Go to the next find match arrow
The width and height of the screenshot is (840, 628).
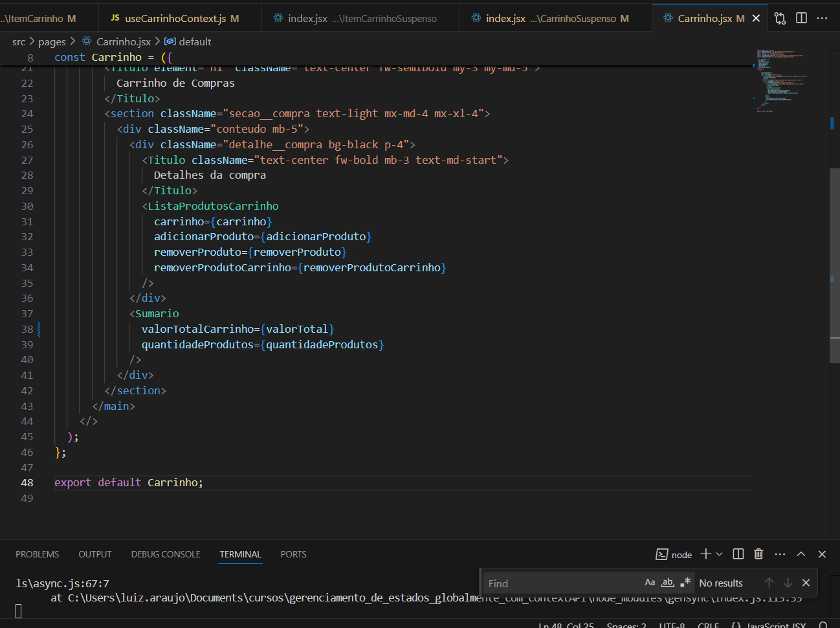click(788, 583)
